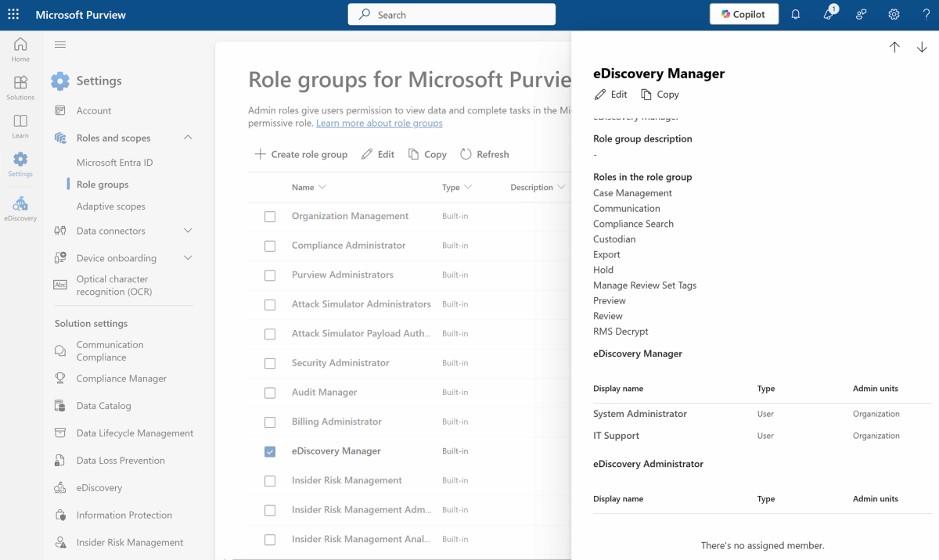Click the Account icon in settings nav
This screenshot has width=939, height=560.
[60, 110]
